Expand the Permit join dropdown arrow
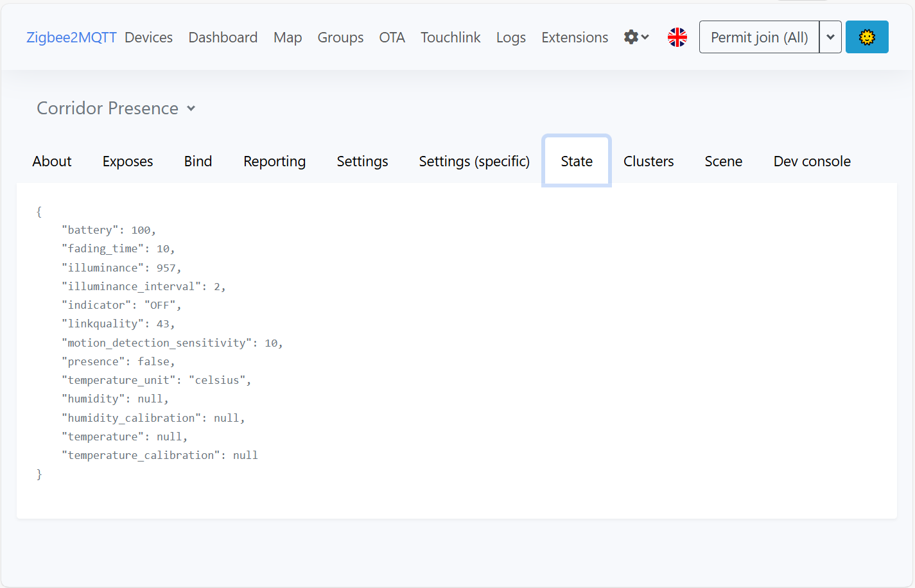 (x=830, y=37)
